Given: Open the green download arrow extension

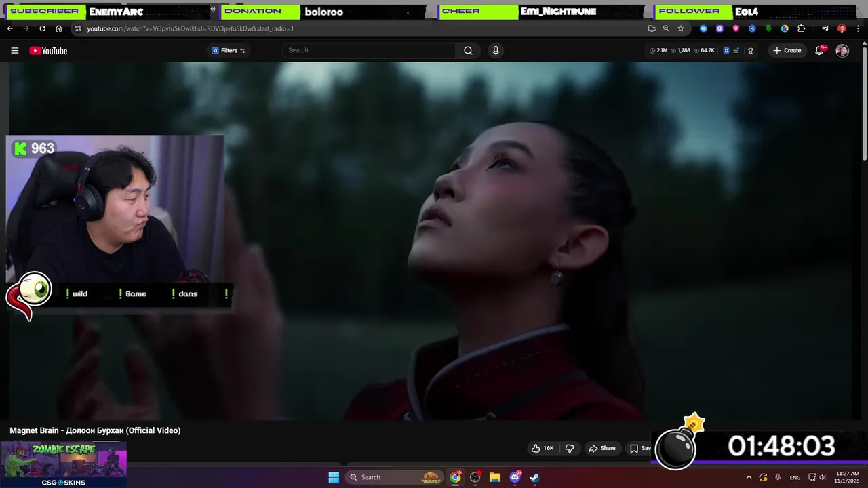Looking at the screenshot, I should (768, 28).
